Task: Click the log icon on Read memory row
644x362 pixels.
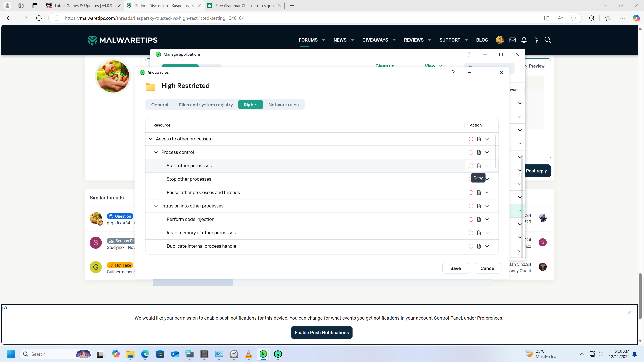Action: click(x=479, y=233)
